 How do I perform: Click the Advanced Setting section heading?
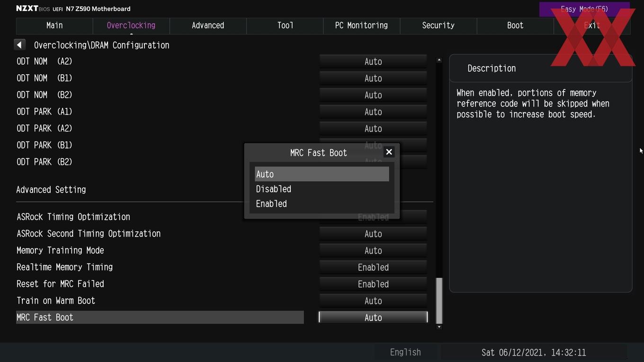point(51,190)
